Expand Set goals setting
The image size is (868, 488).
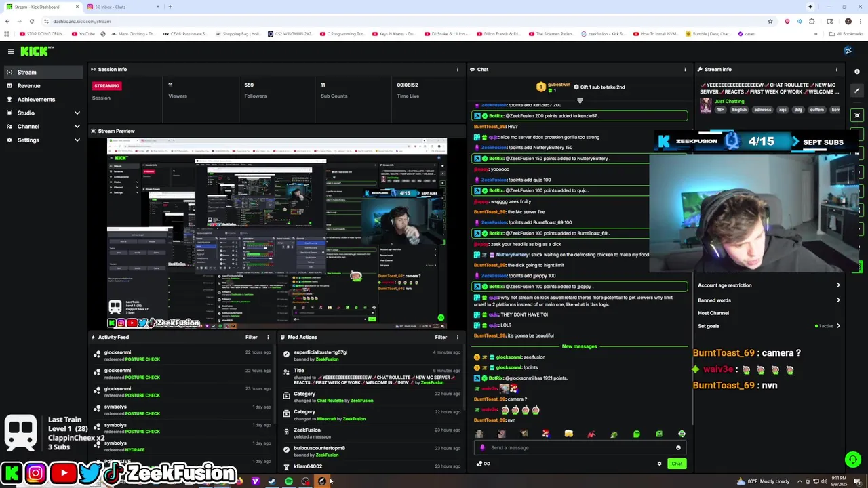pyautogui.click(x=769, y=326)
